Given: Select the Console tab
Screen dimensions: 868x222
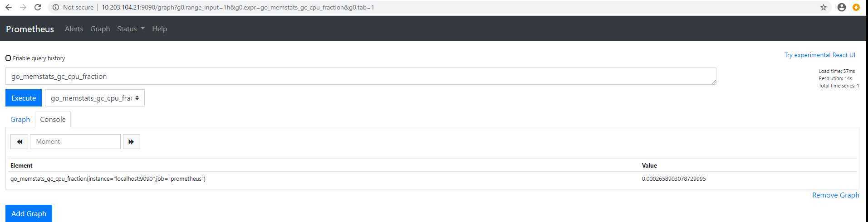Looking at the screenshot, I should pos(53,119).
